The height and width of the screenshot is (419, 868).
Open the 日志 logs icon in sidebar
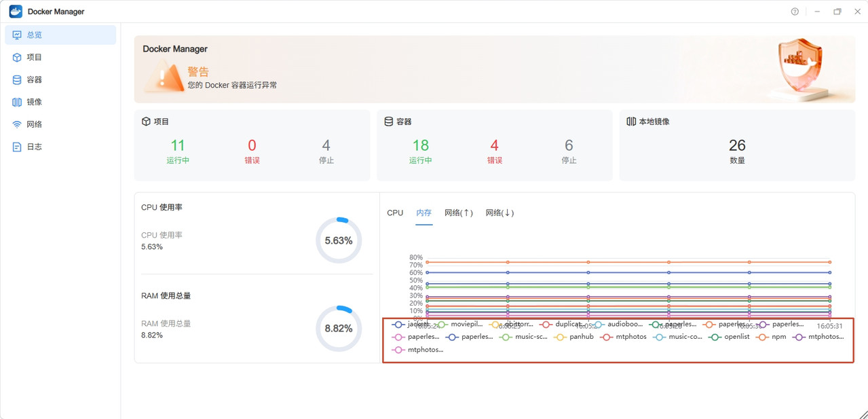click(x=17, y=147)
